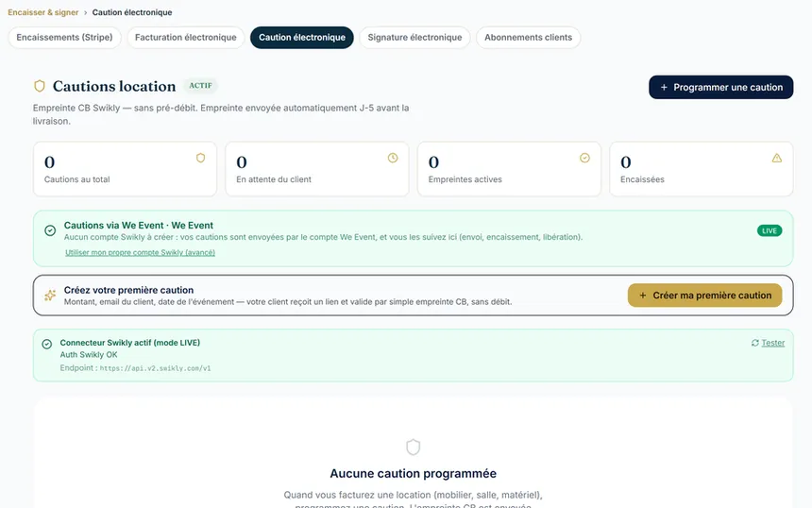Screen dimensions: 812x508
Task: Click check icon in Empreintes actives card
Action: click(x=584, y=158)
